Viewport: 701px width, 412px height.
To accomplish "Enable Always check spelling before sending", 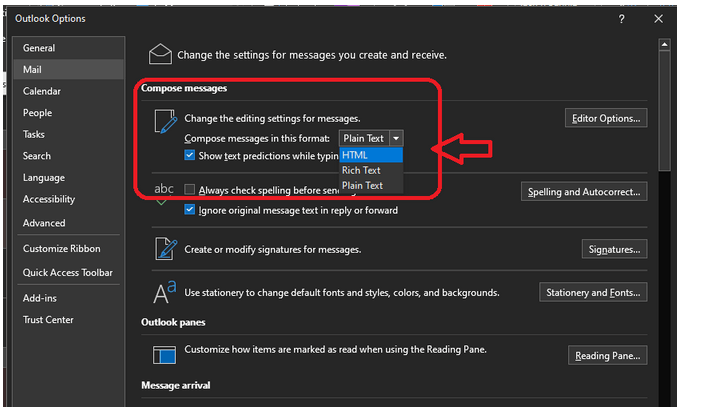I will [190, 189].
